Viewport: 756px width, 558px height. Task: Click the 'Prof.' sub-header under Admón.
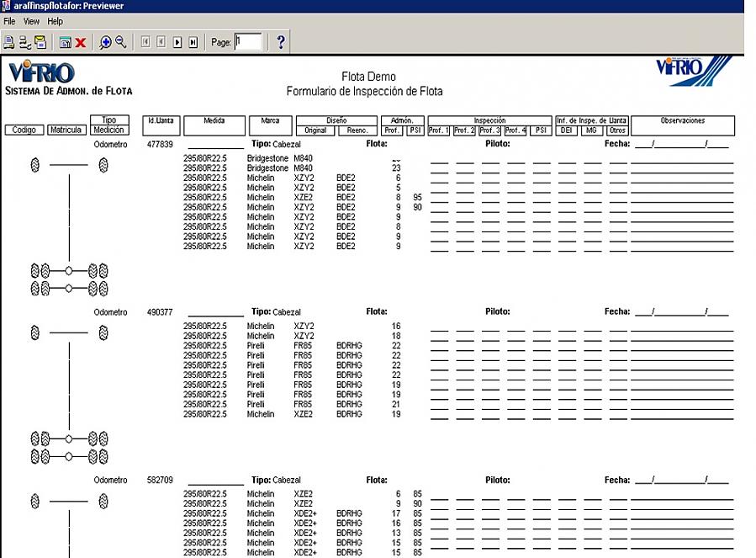(392, 130)
